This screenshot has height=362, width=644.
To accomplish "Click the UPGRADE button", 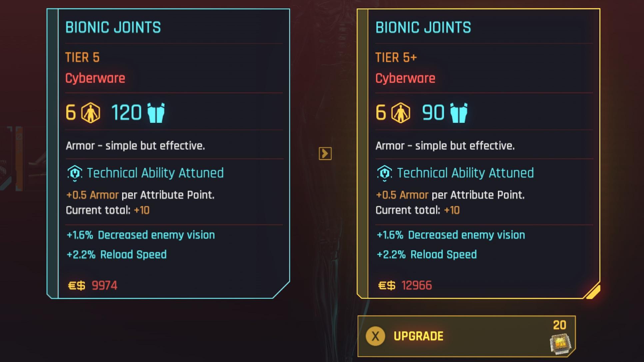I will pos(466,336).
